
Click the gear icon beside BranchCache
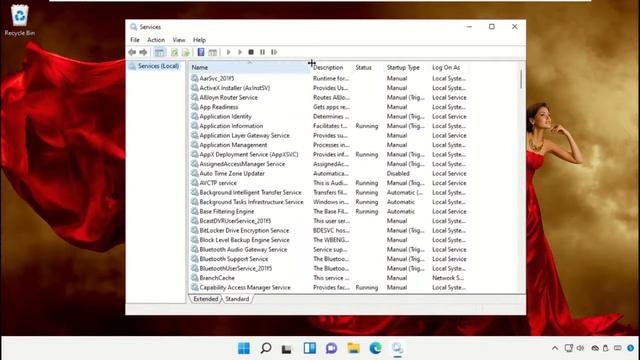(195, 278)
